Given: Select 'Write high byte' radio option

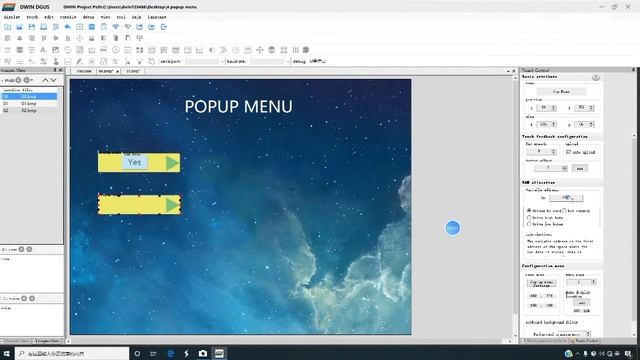Looking at the screenshot, I should click(x=529, y=218).
